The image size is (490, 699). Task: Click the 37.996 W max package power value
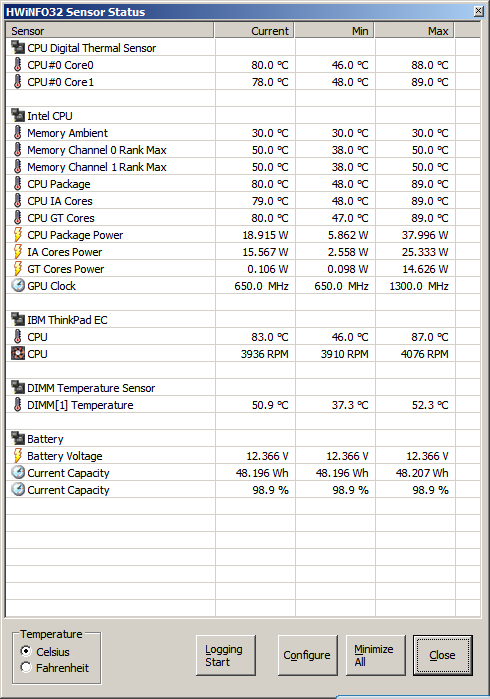pyautogui.click(x=425, y=235)
